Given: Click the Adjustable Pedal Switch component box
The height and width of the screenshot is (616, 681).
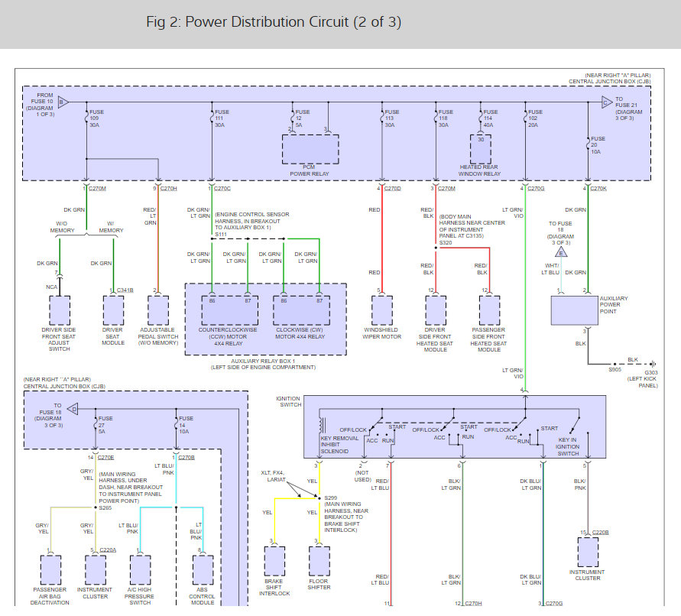Looking at the screenshot, I should (x=158, y=310).
